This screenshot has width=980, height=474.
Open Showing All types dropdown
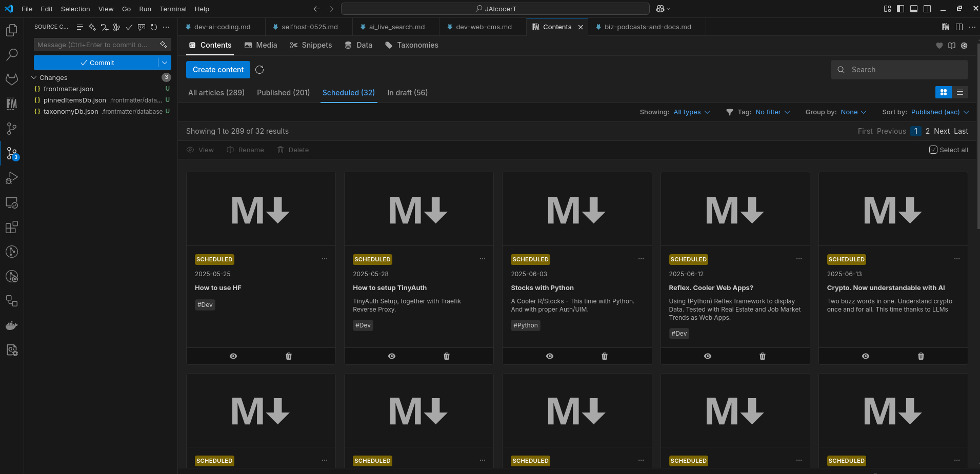point(692,112)
